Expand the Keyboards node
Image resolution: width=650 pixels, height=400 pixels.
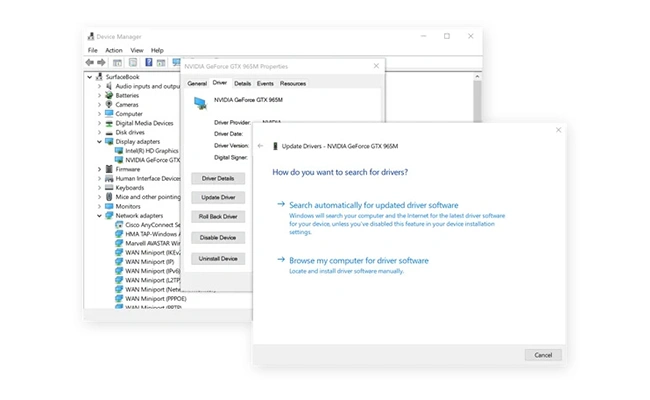pos(99,188)
